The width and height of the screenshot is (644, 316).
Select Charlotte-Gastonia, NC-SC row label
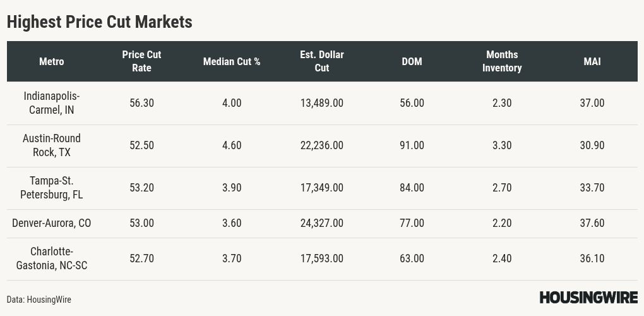click(x=52, y=258)
